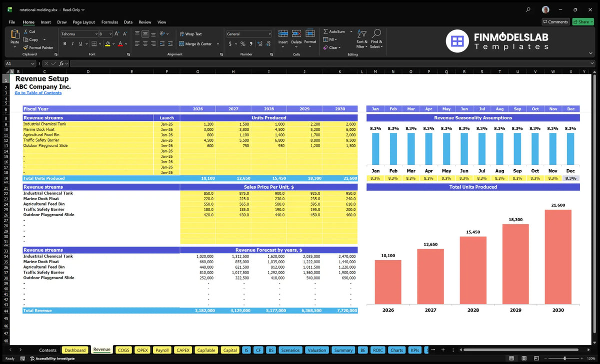600x364 pixels.
Task: Toggle center horizontal alignment
Action: [x=145, y=44]
